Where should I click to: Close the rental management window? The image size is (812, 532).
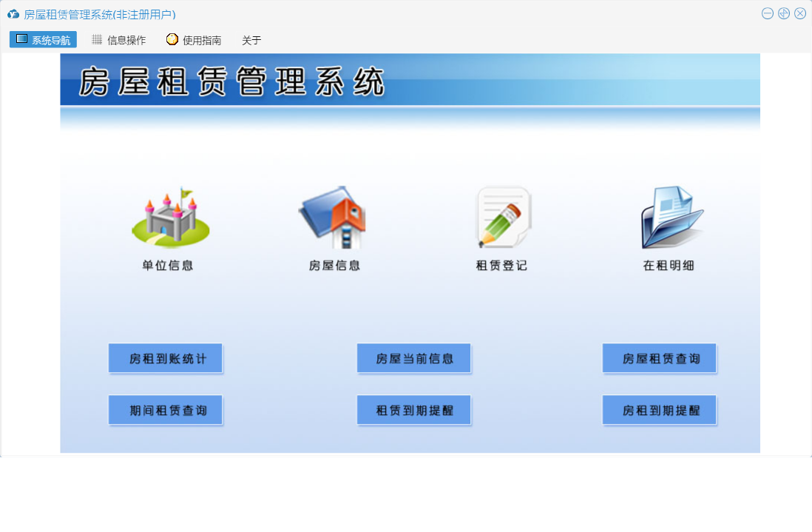(800, 13)
